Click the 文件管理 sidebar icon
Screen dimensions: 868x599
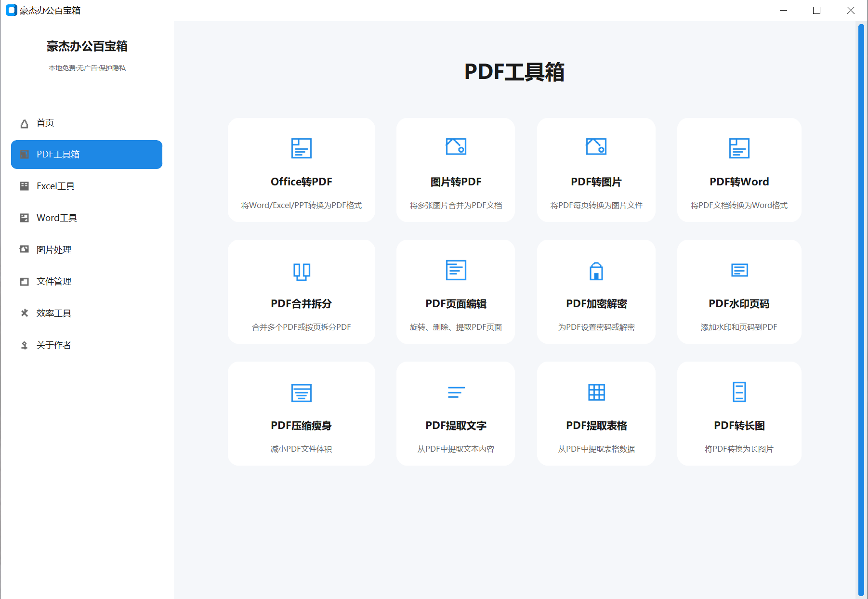24,281
